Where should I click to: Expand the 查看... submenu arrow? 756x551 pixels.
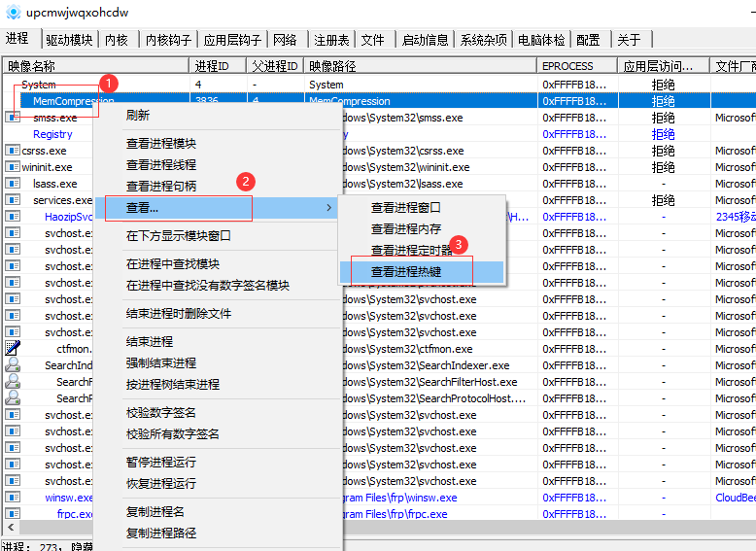coord(329,208)
